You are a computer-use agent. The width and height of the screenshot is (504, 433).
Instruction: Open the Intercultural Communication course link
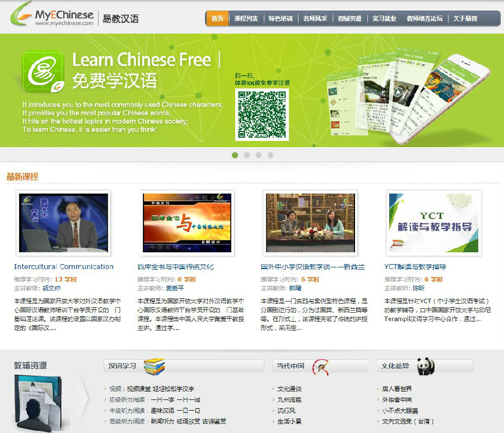click(64, 267)
